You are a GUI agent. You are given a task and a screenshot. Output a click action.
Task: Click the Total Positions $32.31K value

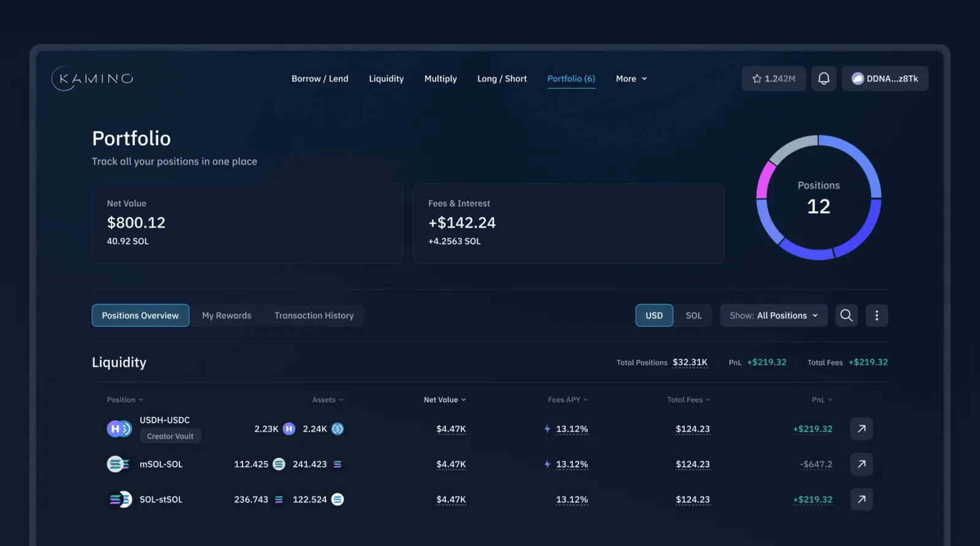click(x=690, y=362)
